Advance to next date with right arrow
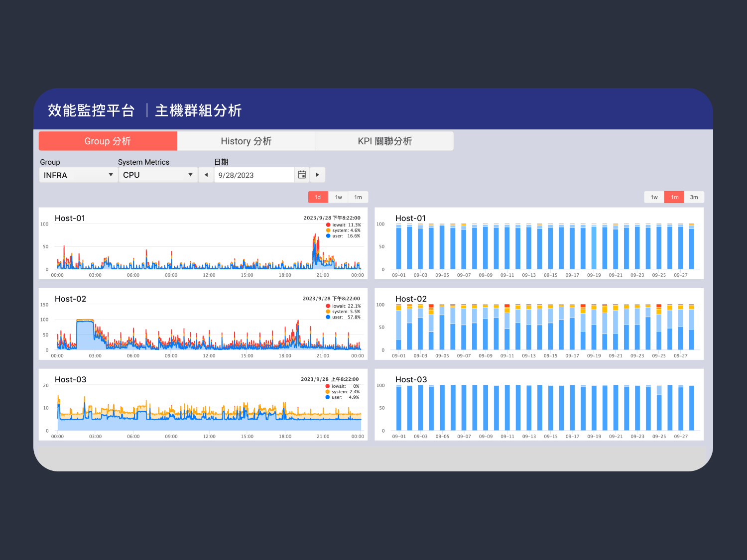This screenshot has width=747, height=560. (317, 175)
